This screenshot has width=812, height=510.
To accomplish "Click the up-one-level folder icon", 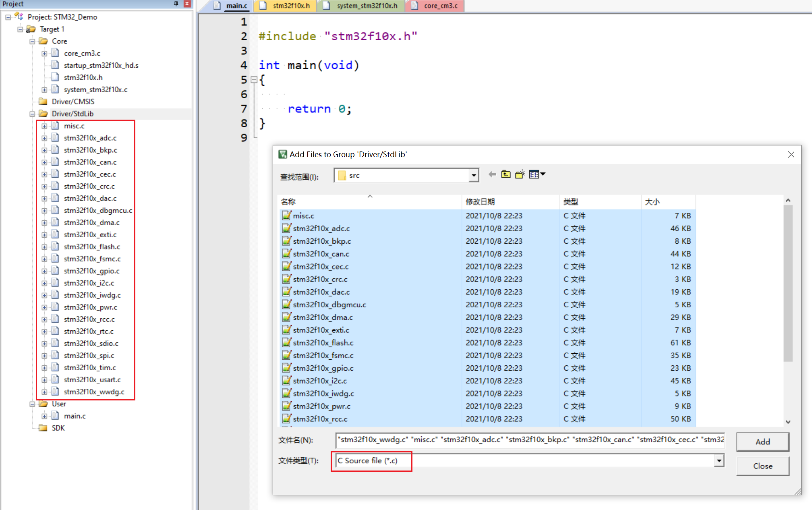I will [x=506, y=174].
